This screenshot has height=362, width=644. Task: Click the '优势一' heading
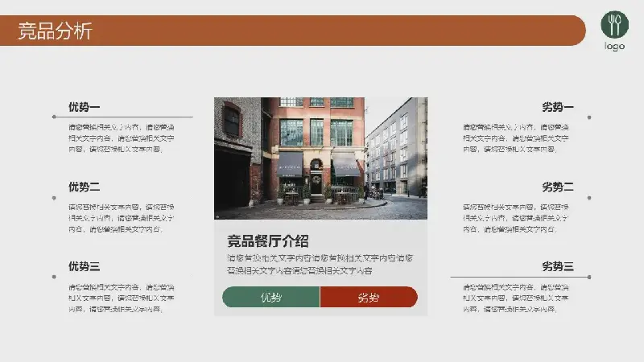pyautogui.click(x=85, y=107)
